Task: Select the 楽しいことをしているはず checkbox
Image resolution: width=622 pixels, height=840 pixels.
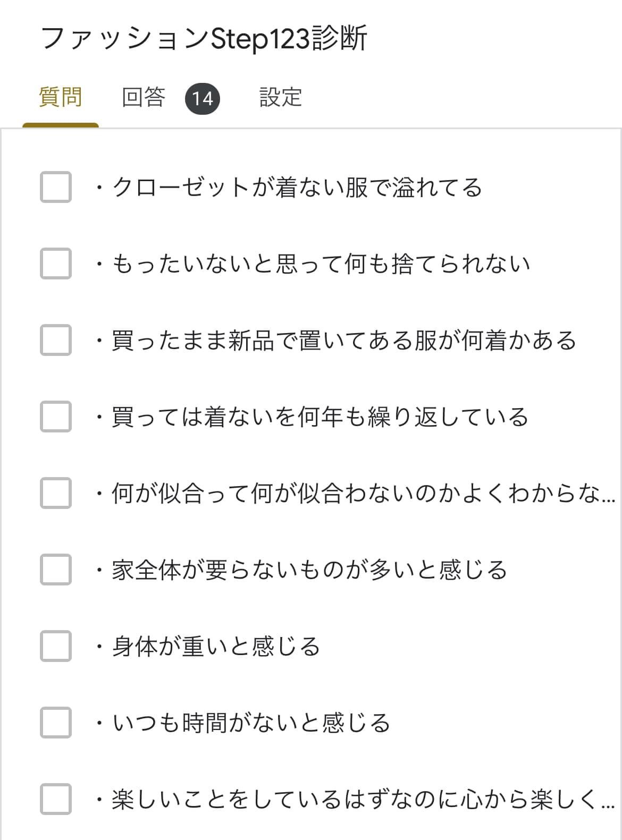Action: pyautogui.click(x=56, y=799)
